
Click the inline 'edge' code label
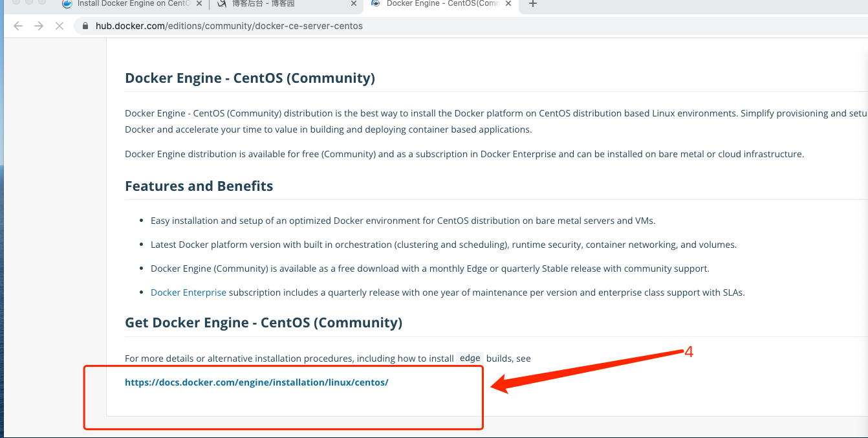(x=470, y=358)
